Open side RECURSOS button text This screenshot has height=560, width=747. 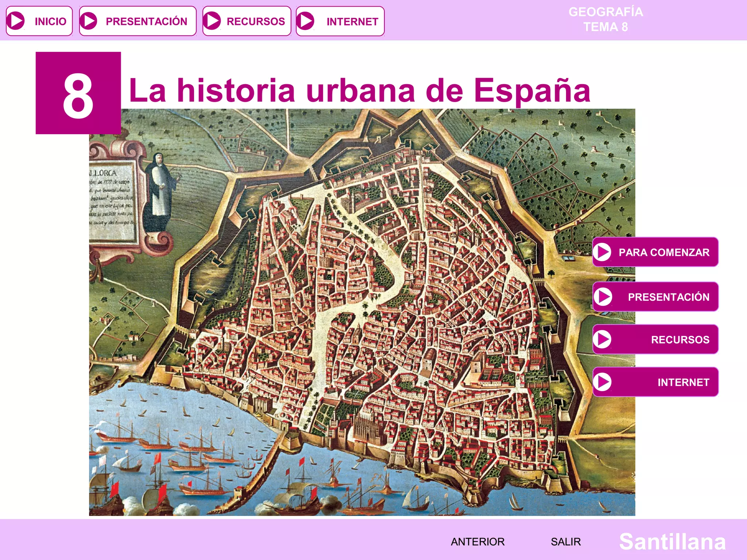click(x=680, y=339)
